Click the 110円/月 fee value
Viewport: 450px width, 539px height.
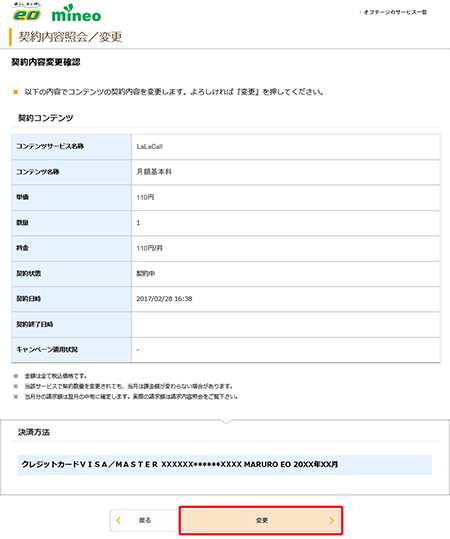[149, 248]
